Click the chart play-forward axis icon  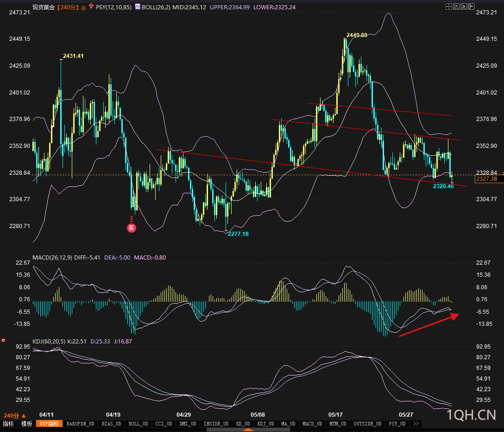(x=464, y=6)
